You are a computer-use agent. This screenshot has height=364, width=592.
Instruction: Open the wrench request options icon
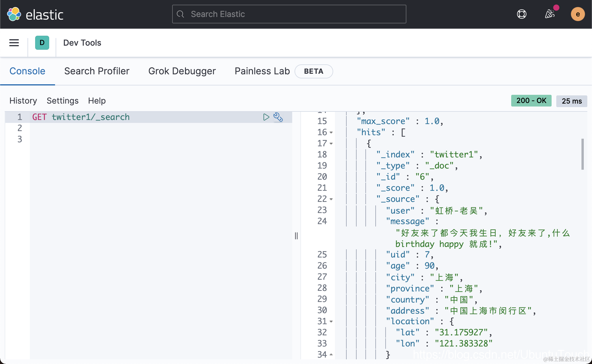(x=278, y=117)
